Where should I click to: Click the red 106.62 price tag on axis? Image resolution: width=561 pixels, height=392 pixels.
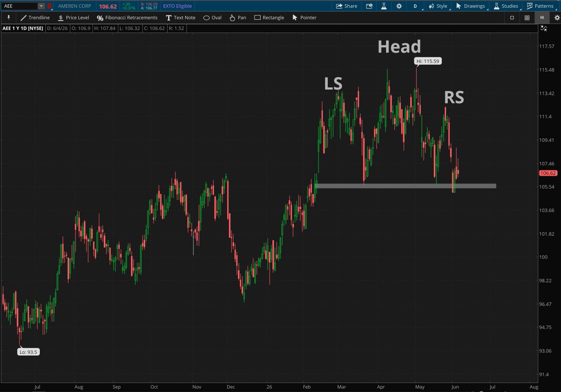pos(547,173)
